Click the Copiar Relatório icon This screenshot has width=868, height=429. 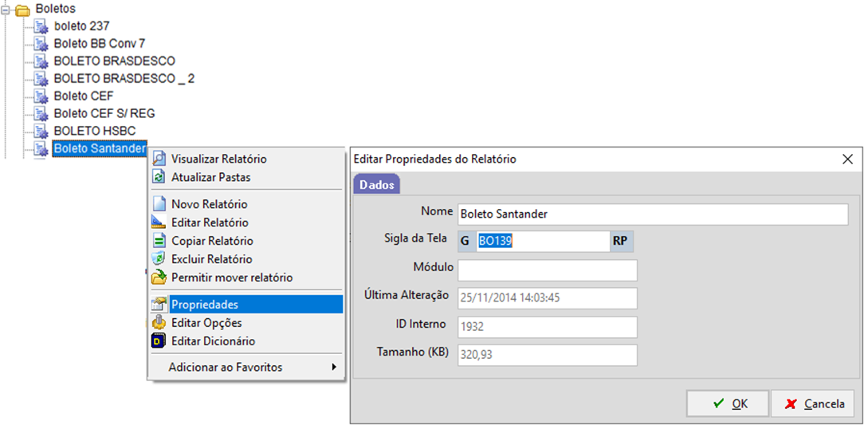pyautogui.click(x=159, y=241)
